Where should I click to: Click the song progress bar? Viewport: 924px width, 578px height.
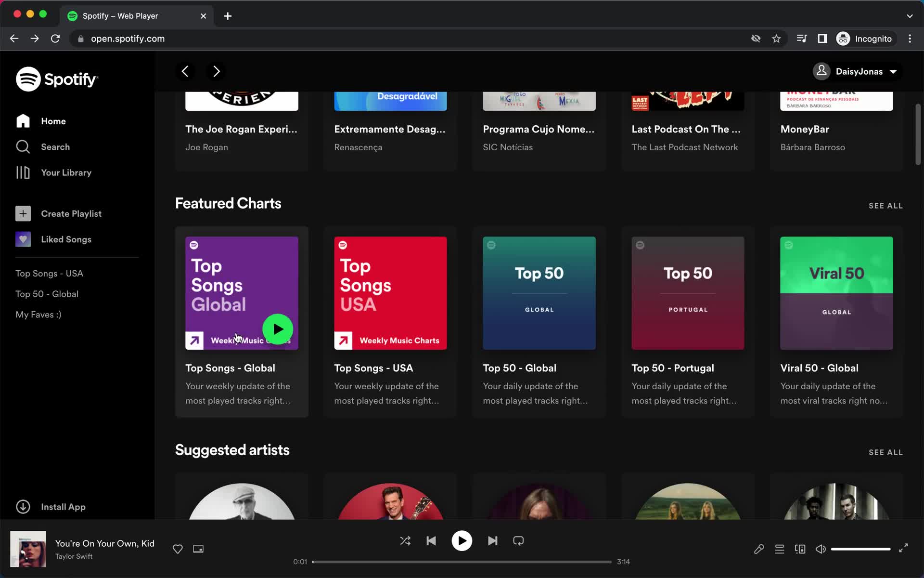tap(462, 562)
